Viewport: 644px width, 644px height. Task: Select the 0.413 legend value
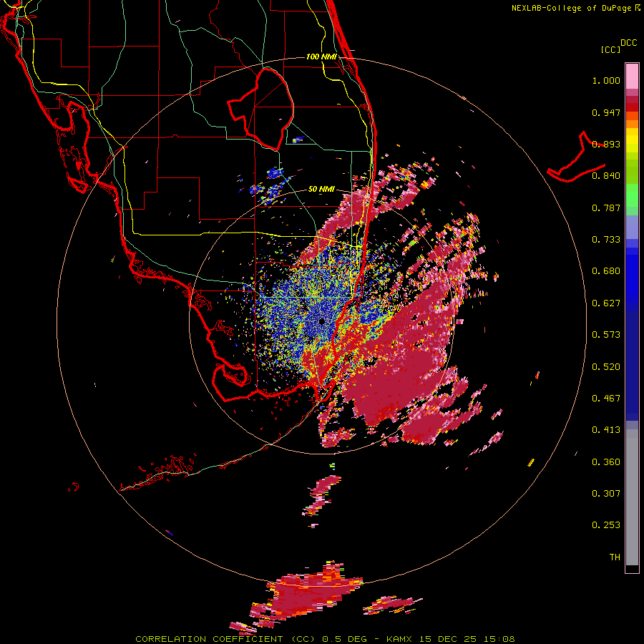(x=606, y=430)
